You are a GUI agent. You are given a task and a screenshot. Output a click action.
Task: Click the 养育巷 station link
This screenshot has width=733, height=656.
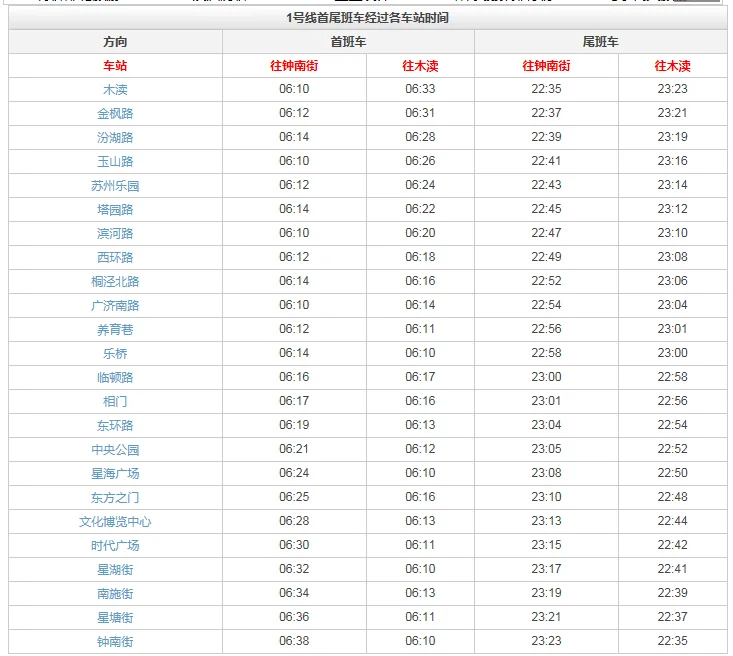tap(115, 329)
